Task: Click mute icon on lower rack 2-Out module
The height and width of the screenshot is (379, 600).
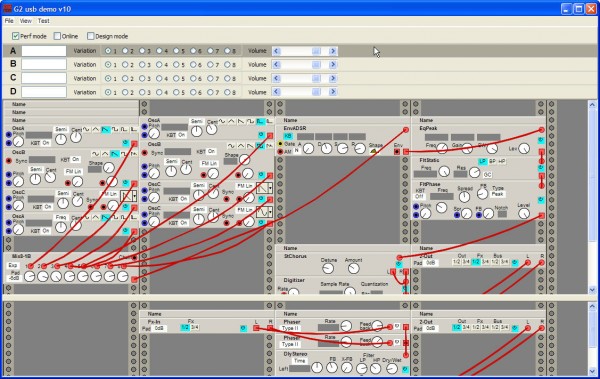Action: coord(515,328)
